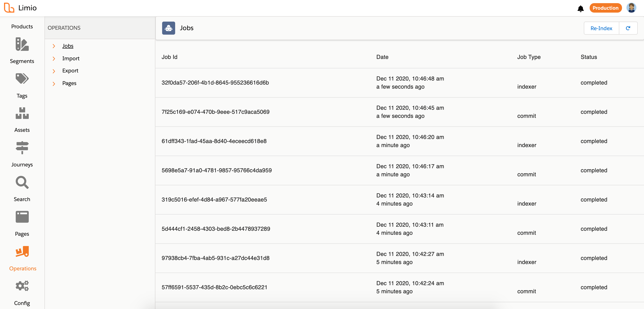Open Journeys via its signpost icon

22,148
